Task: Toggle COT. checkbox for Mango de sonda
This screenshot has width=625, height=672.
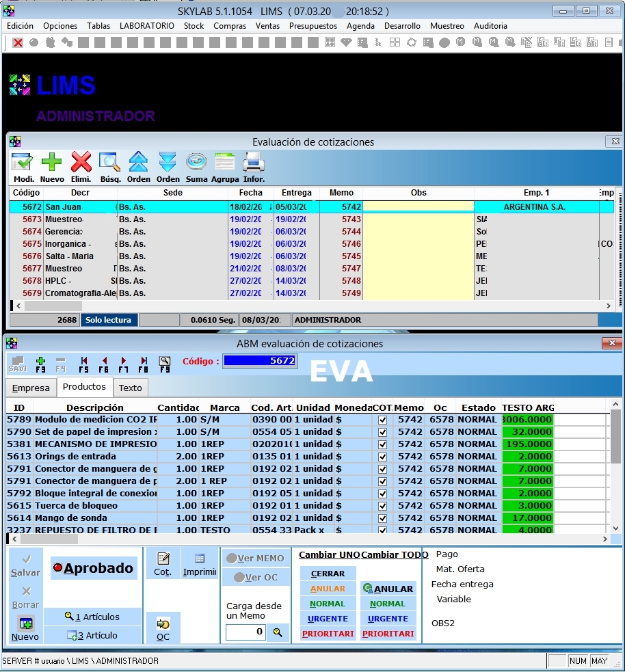Action: click(x=383, y=518)
